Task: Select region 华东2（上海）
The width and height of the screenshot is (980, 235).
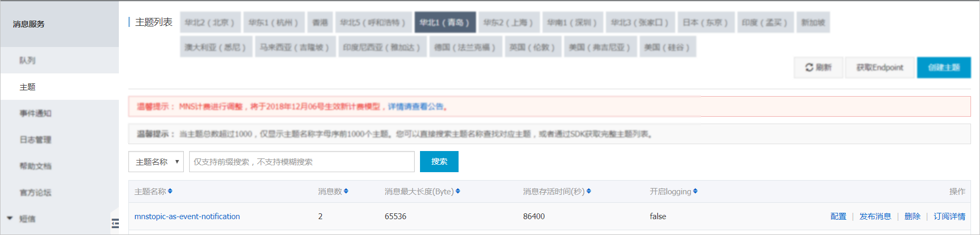Action: click(x=509, y=22)
